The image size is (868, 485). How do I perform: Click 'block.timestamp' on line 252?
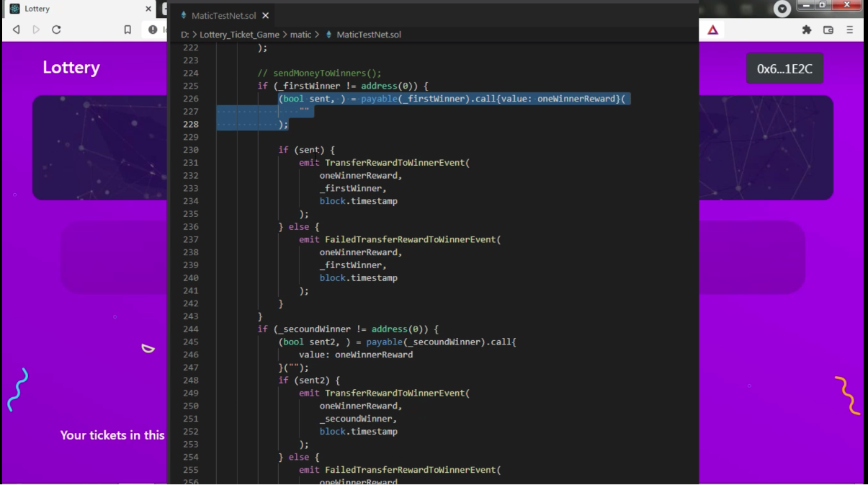[358, 432]
